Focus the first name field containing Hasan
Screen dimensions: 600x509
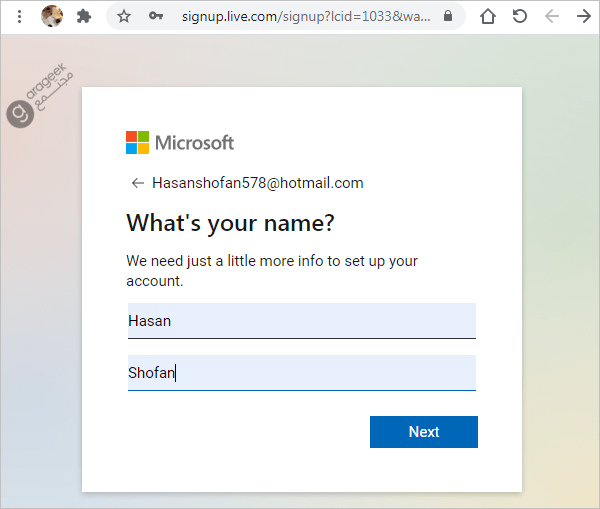pos(302,321)
